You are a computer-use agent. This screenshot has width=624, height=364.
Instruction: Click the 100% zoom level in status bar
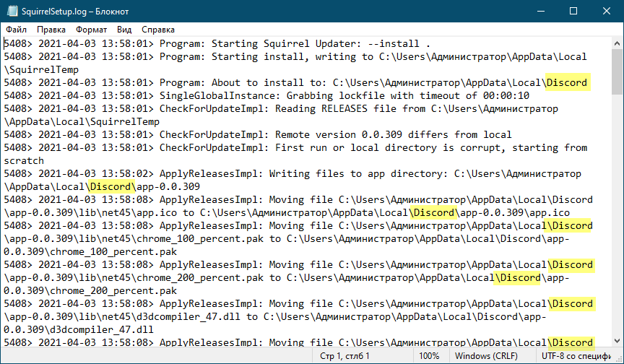coord(429,356)
